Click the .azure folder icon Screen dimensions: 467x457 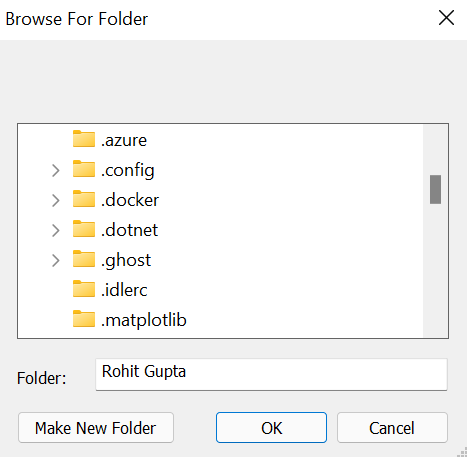tap(84, 139)
